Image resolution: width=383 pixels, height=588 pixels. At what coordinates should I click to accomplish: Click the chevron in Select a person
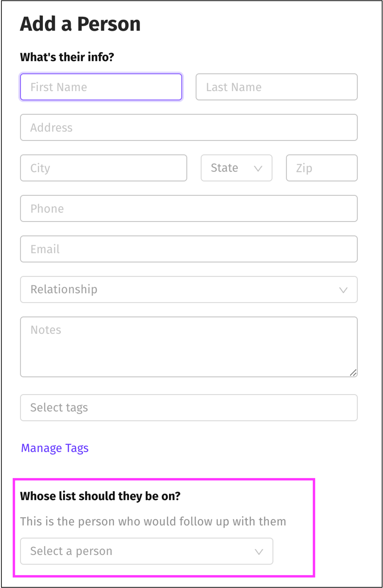tap(259, 552)
